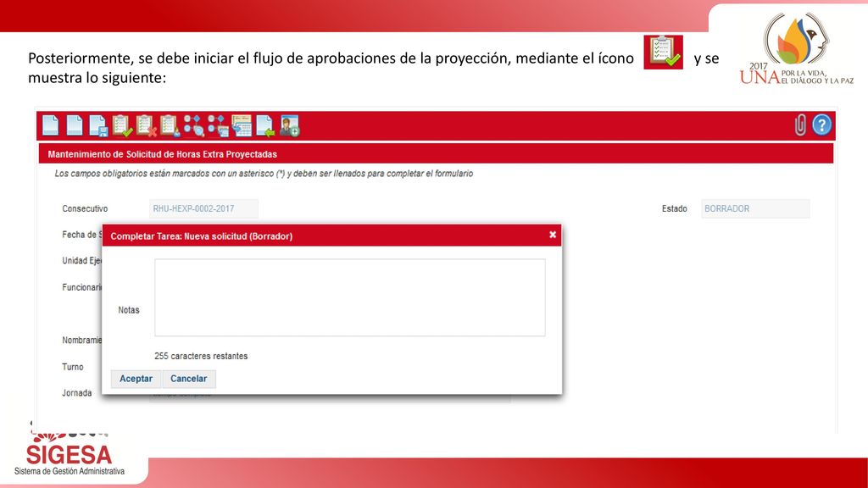Click Cancelar in the Completar Tarea dialog

189,379
